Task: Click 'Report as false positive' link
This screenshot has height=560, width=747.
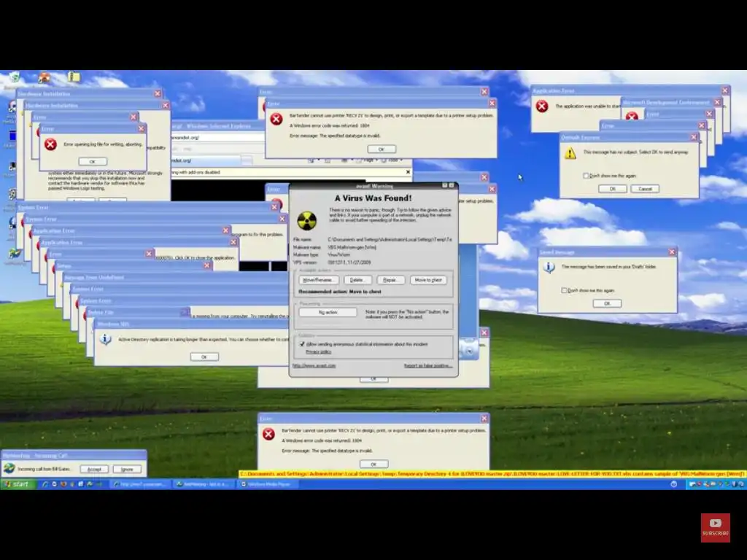Action: 427,366
